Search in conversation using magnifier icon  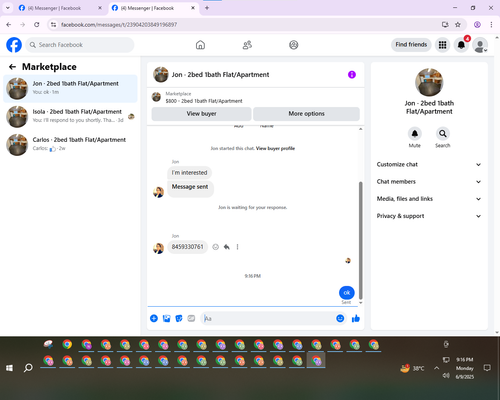tap(443, 134)
